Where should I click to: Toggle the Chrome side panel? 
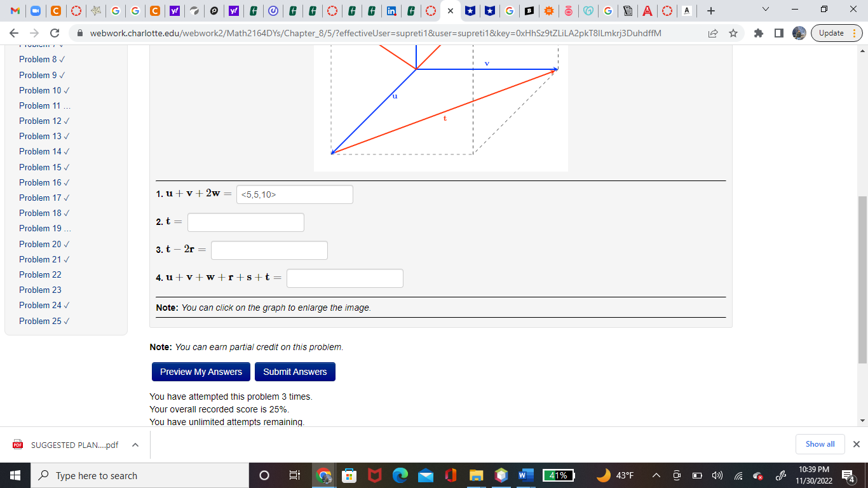pos(779,33)
